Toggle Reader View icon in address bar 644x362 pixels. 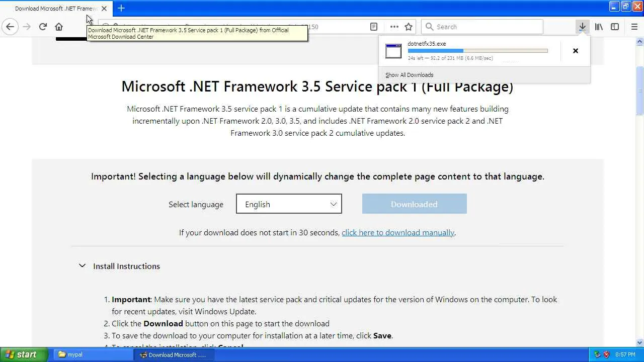(x=374, y=27)
